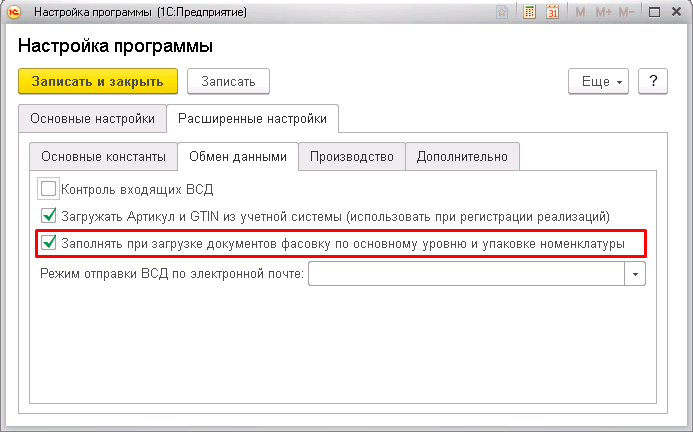Open the Основные константы tab
The width and height of the screenshot is (693, 432).
(x=103, y=157)
